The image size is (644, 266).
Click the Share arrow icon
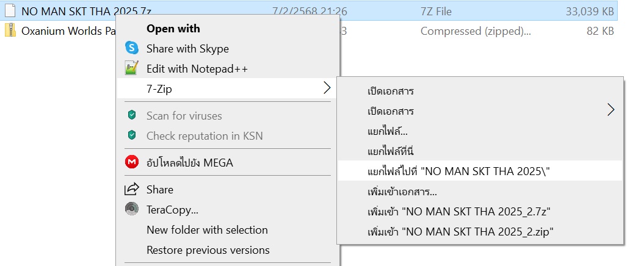(x=131, y=190)
